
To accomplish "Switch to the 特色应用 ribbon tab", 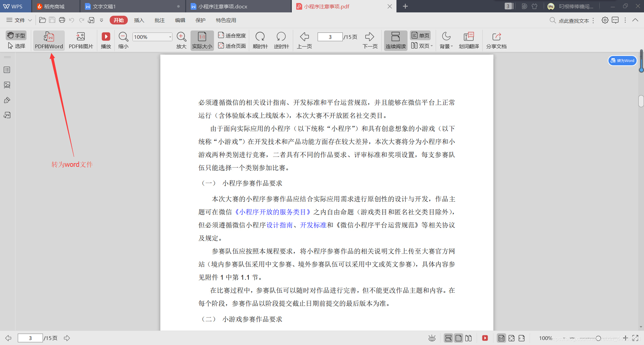I will [226, 20].
